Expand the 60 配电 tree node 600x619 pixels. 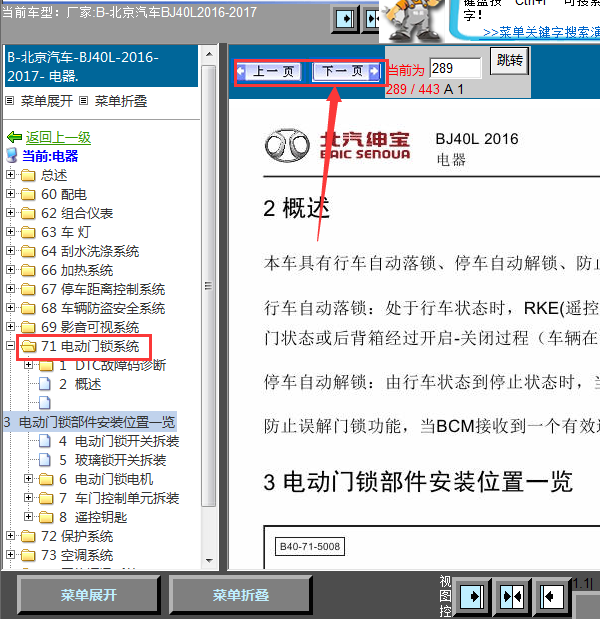[x=11, y=193]
